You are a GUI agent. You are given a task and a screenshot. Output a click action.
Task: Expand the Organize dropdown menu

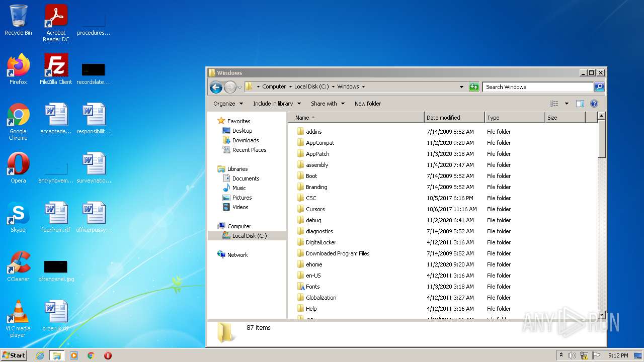pyautogui.click(x=228, y=104)
